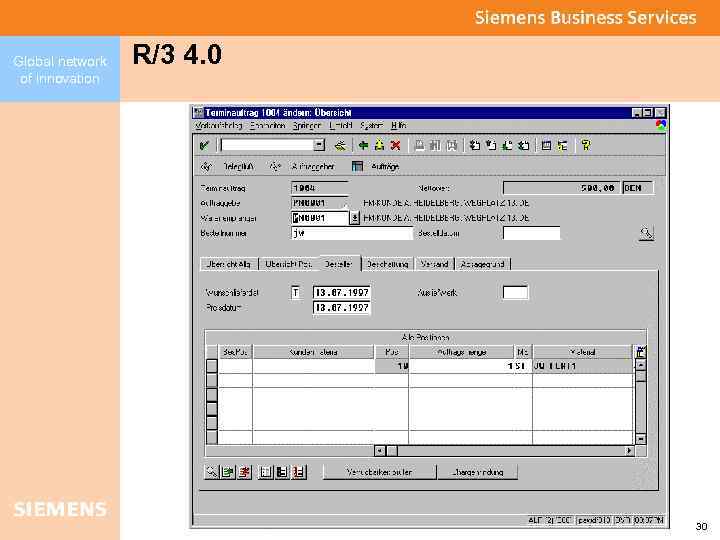Screen dimensions: 720x540
Task: Click the Find binoculars icon
Action: (x=435, y=146)
